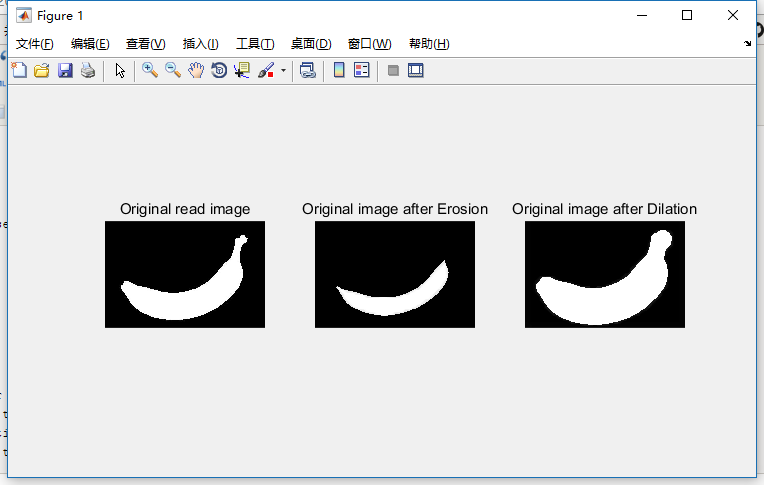
Task: Open the 工具(T) menu
Action: [x=255, y=44]
